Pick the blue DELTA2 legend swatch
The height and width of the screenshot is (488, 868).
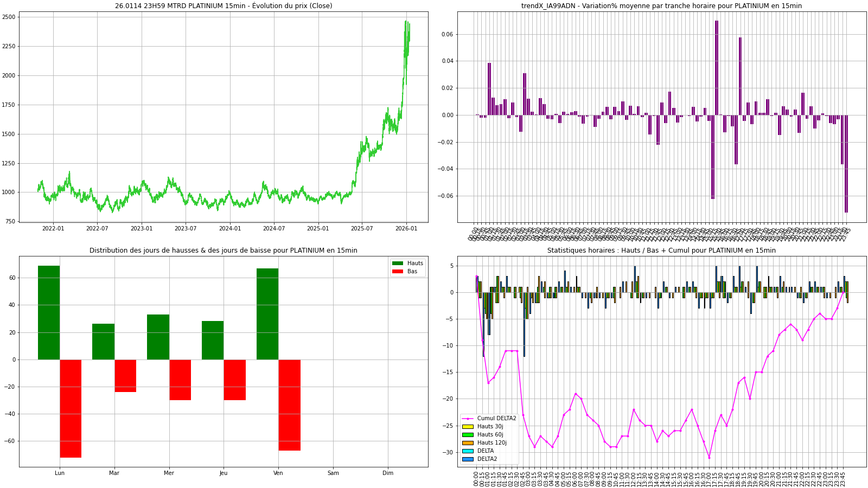tap(467, 459)
